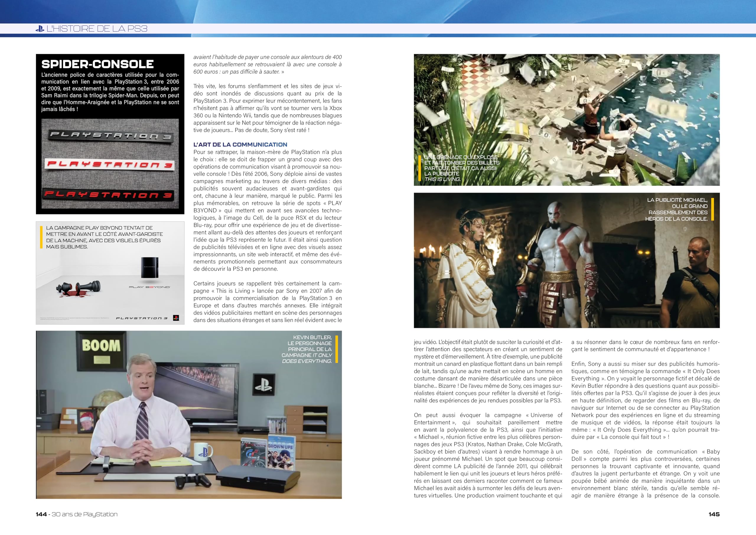Select the "LA PUBLICITÉ MICHAEL, OU LE GRAND" caption
Image resolution: width=756 pixels, height=535 pixels.
pyautogui.click(x=676, y=209)
